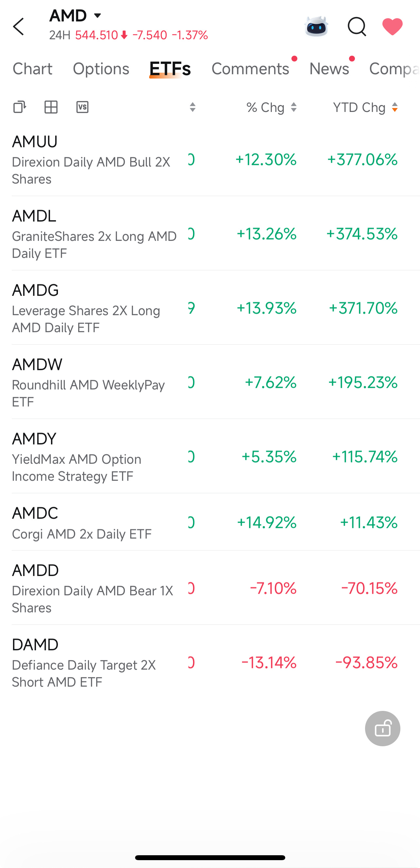Toggle the heart favorite icon
This screenshot has width=420, height=868.
pyautogui.click(x=393, y=26)
